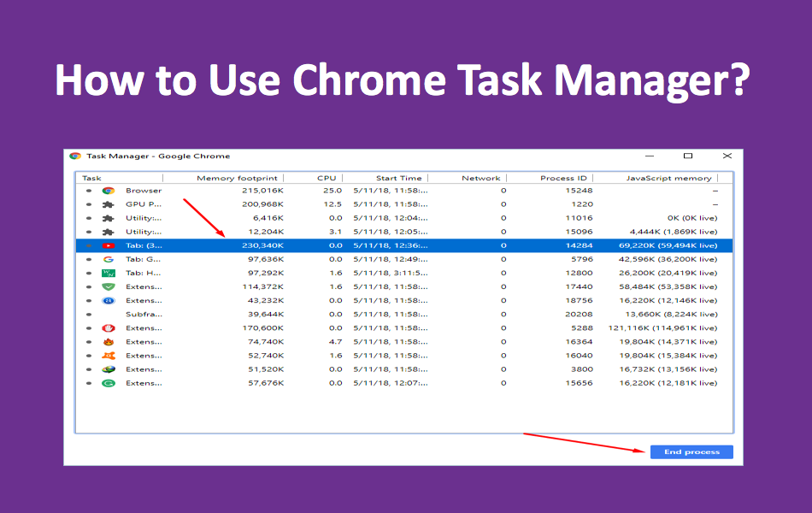Click the start time 5/11/18, 12:36:...
This screenshot has width=812, height=513.
[391, 245]
